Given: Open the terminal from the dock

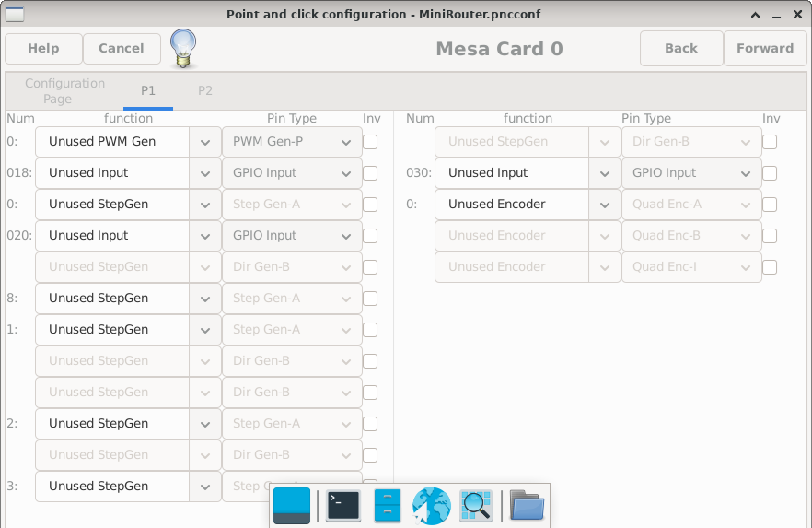Looking at the screenshot, I should [x=343, y=506].
